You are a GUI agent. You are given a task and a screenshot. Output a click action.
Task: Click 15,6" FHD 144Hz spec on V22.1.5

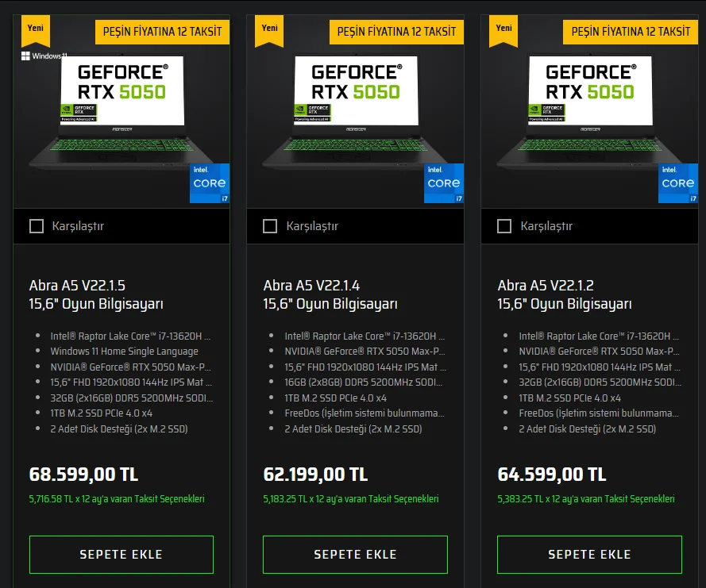(131, 382)
